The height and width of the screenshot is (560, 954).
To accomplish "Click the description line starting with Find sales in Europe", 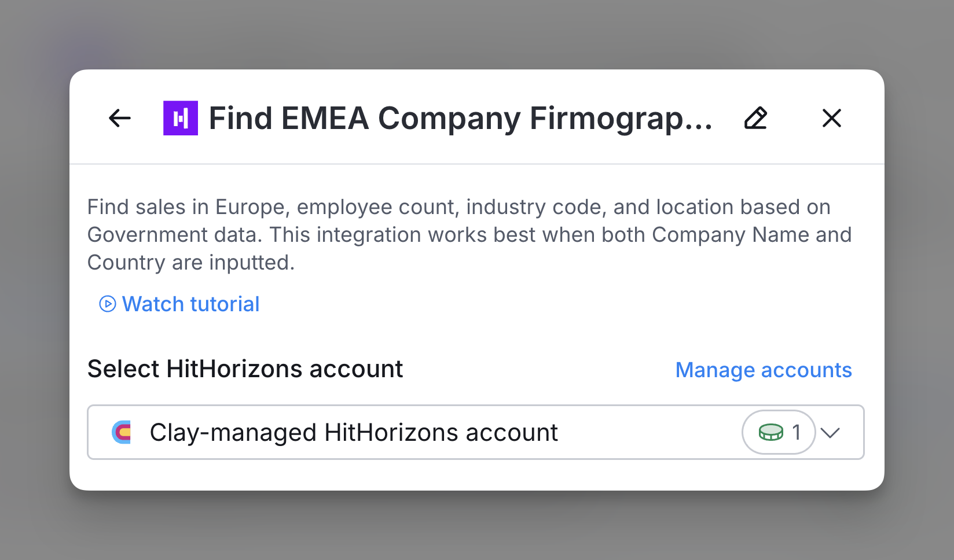I will click(458, 207).
